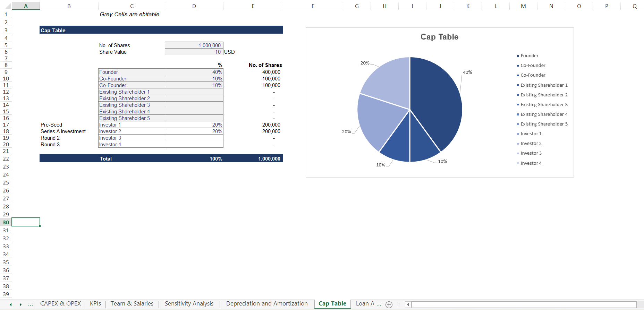The image size is (644, 310).
Task: Click Investor 1 percentage cell 20%
Action: [x=194, y=124]
